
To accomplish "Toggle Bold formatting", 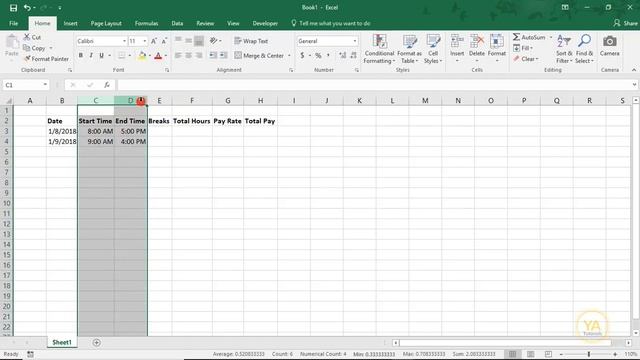I will tap(81, 56).
